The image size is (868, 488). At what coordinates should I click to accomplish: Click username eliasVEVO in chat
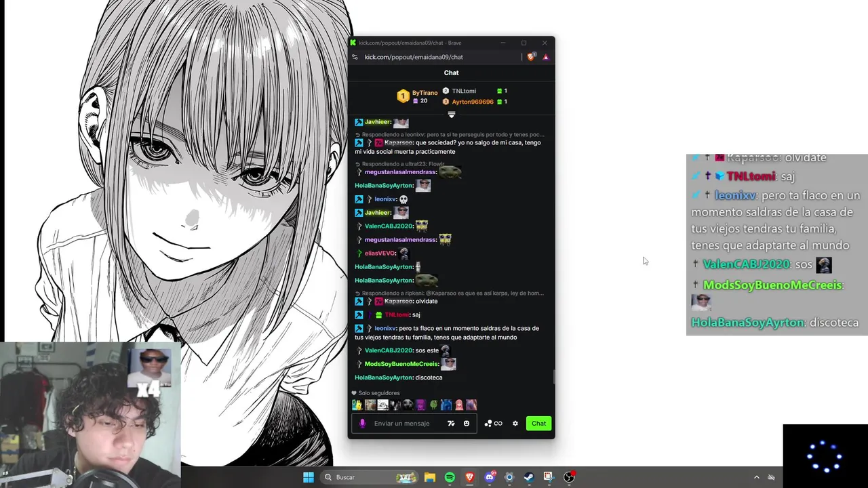pyautogui.click(x=380, y=253)
